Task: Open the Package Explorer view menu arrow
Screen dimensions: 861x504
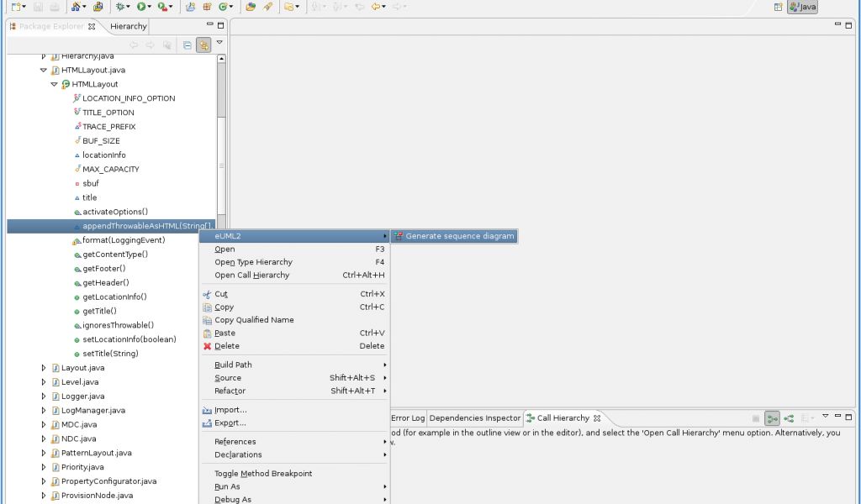Action: (x=219, y=42)
